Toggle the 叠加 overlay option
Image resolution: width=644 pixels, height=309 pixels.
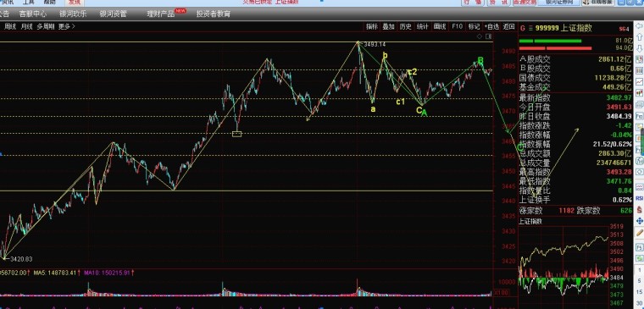[388, 27]
